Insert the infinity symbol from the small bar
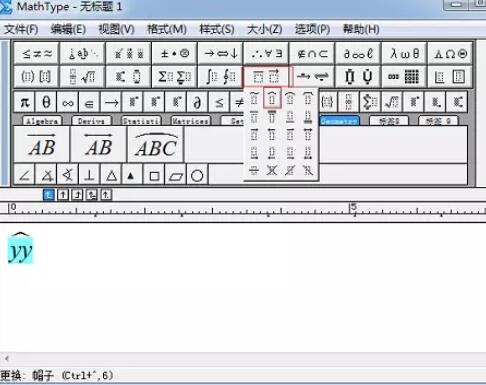 point(68,102)
